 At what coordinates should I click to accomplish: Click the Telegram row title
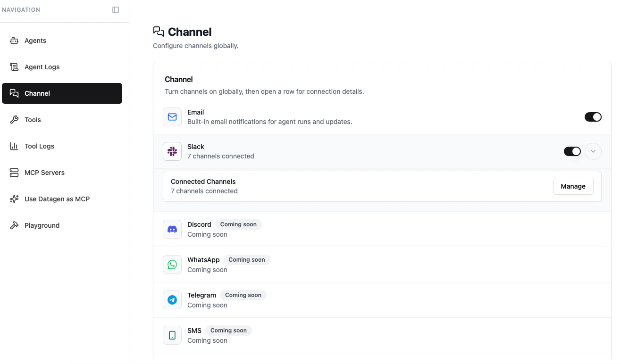click(x=201, y=295)
